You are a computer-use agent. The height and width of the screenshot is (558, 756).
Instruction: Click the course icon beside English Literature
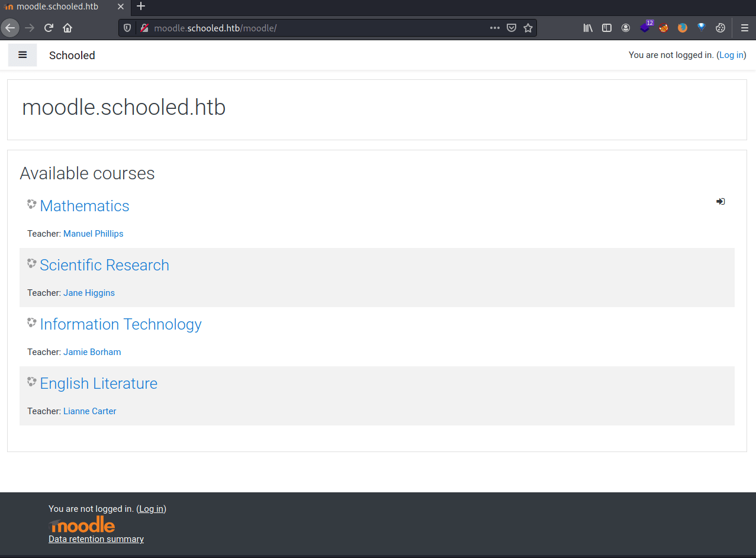[x=32, y=382]
